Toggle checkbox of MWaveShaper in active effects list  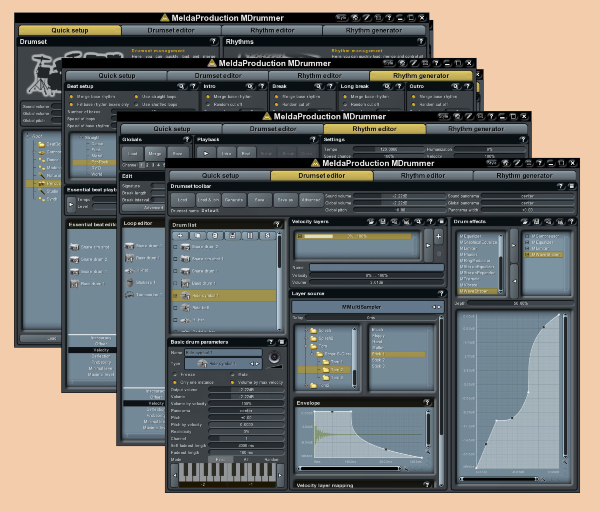pyautogui.click(x=527, y=255)
